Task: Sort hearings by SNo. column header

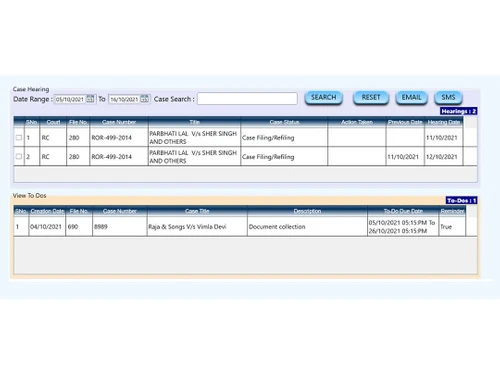Action: click(x=32, y=122)
